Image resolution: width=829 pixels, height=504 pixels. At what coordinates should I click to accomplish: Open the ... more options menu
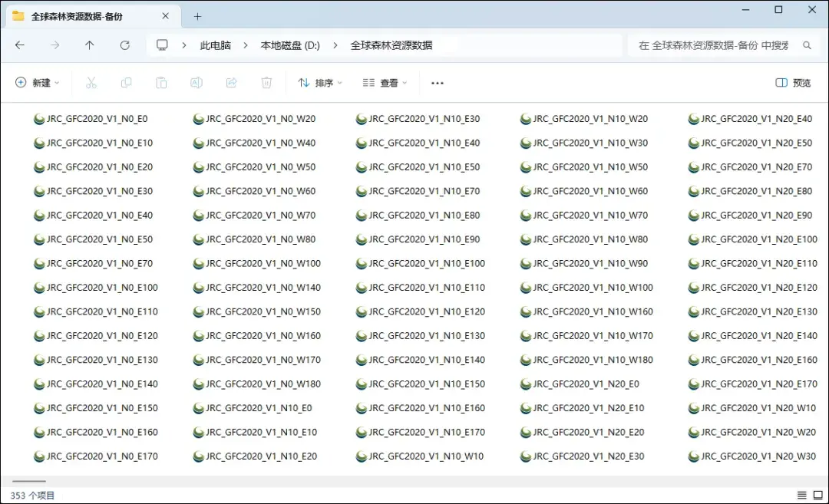coord(437,82)
